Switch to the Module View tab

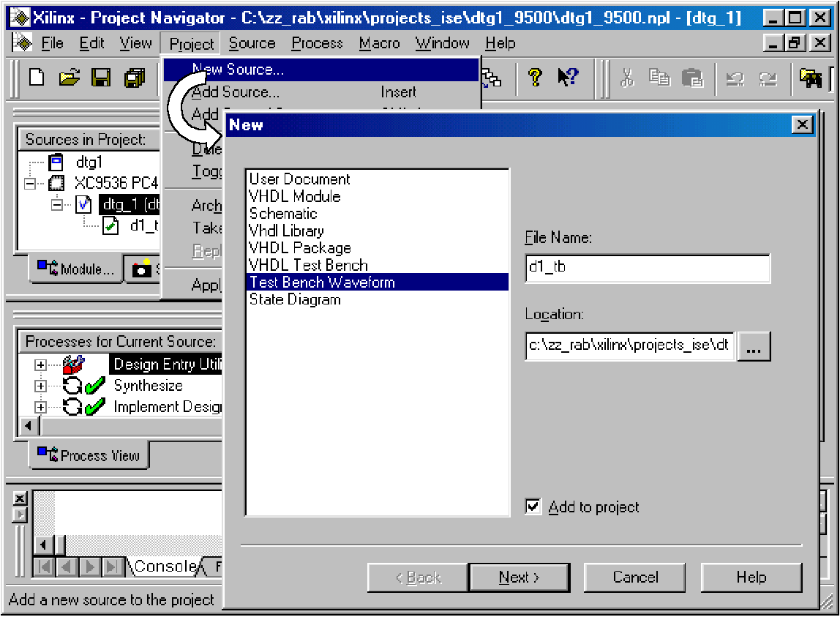point(76,268)
